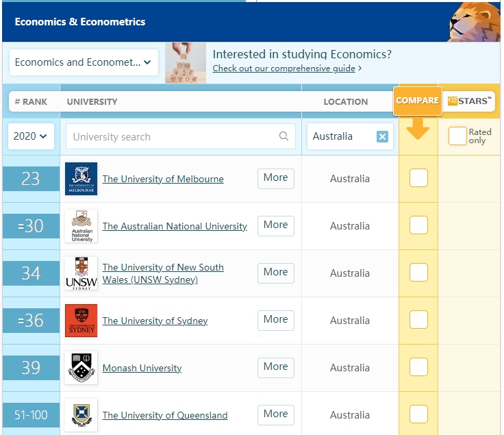Screen dimensions: 504x435
Task: Open the 2020 year dropdown
Action: click(x=31, y=136)
